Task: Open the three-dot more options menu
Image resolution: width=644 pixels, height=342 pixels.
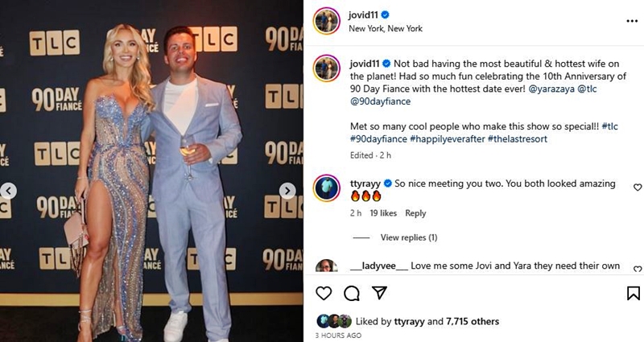Action: (x=632, y=21)
